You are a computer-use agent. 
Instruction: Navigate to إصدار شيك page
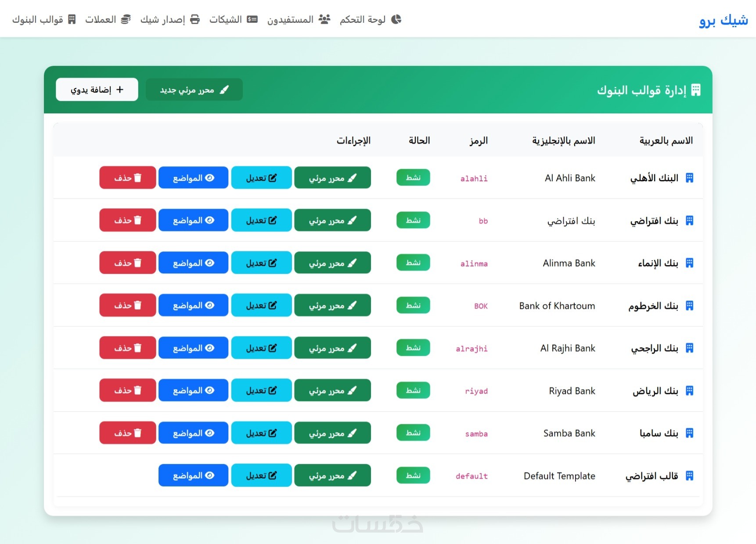(170, 19)
